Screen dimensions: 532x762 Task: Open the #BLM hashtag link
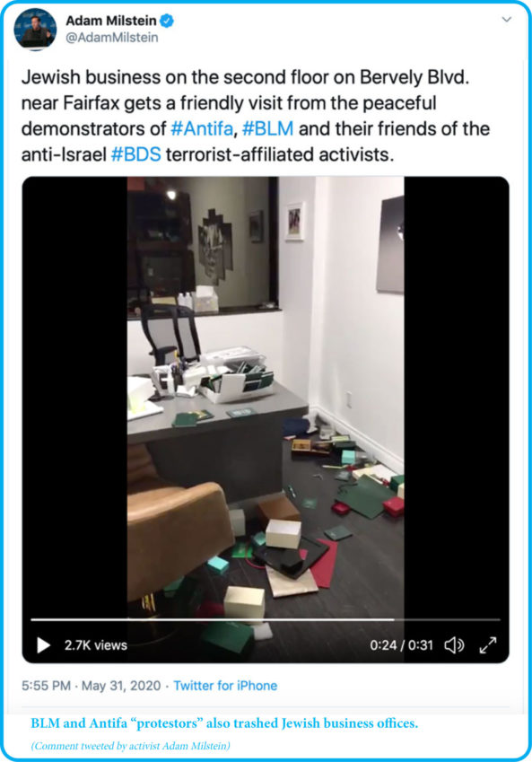pyautogui.click(x=267, y=128)
